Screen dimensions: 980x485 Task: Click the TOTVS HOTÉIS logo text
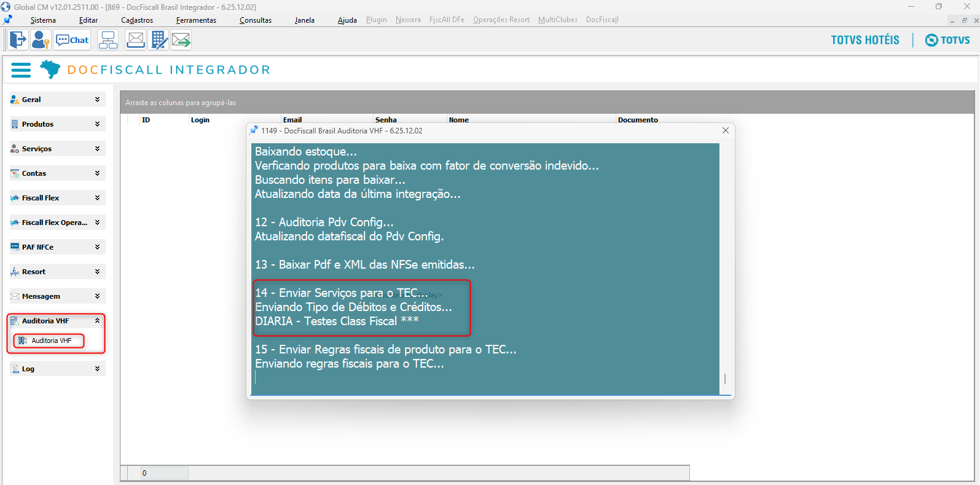(865, 40)
